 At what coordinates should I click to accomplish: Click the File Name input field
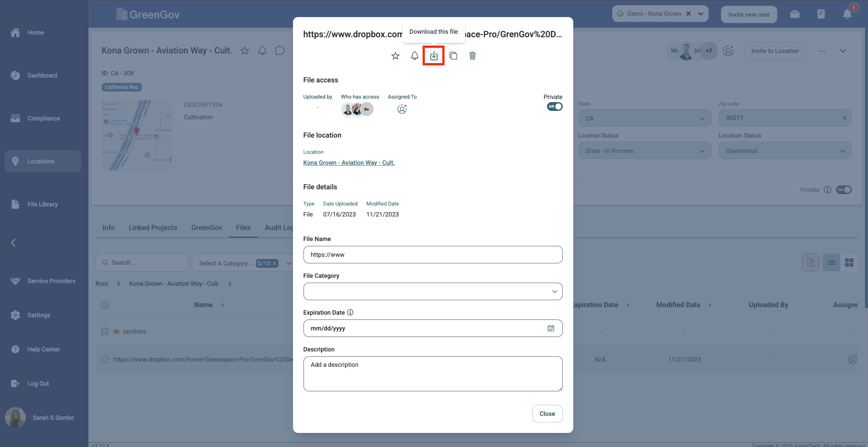(433, 255)
